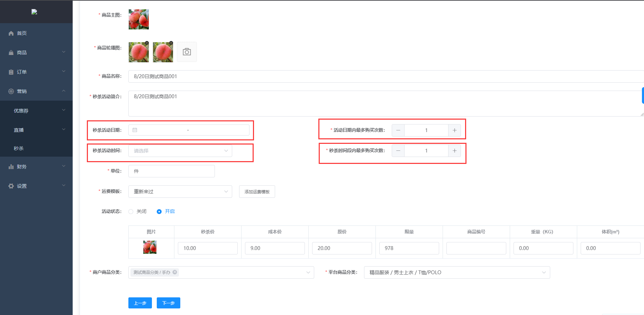The height and width of the screenshot is (315, 644).
Task: Expand the 平台商品分类 selector
Action: point(457,272)
